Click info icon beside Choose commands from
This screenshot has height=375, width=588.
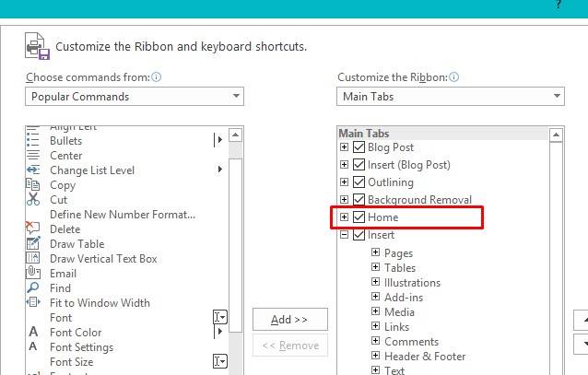(x=157, y=77)
